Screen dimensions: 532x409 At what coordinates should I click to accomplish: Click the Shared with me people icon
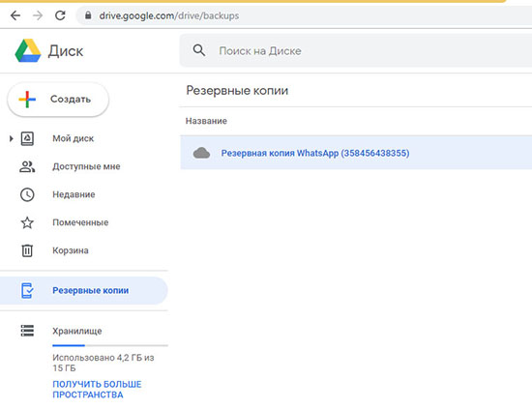click(x=27, y=166)
